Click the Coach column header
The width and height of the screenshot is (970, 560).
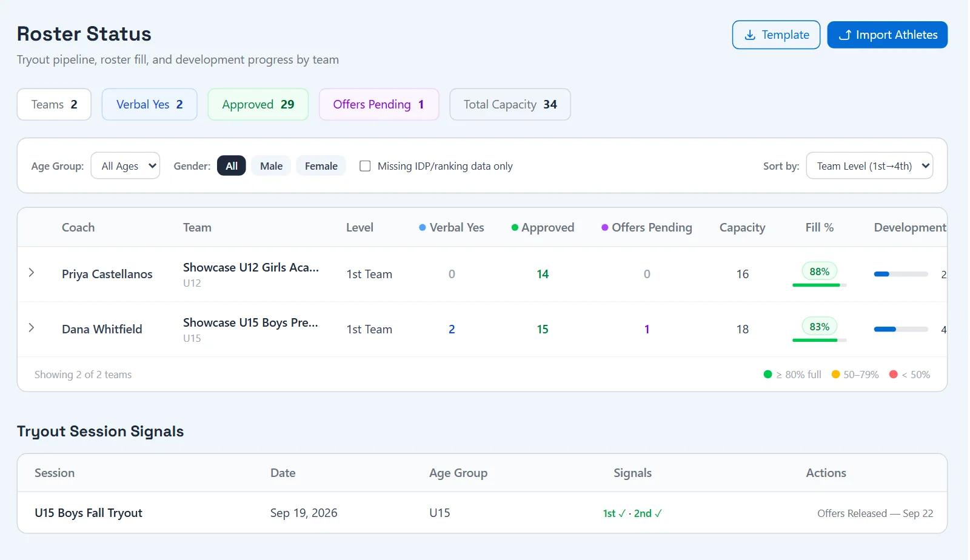78,227
